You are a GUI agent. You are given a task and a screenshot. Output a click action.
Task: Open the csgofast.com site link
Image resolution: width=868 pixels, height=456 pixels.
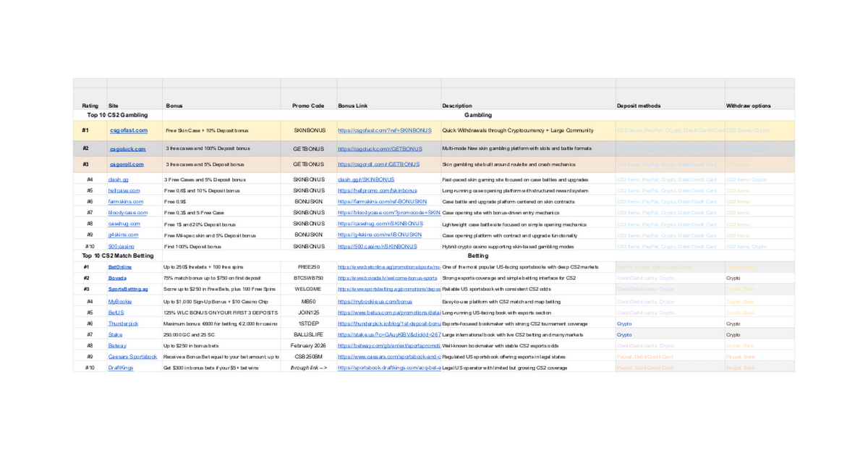128,130
